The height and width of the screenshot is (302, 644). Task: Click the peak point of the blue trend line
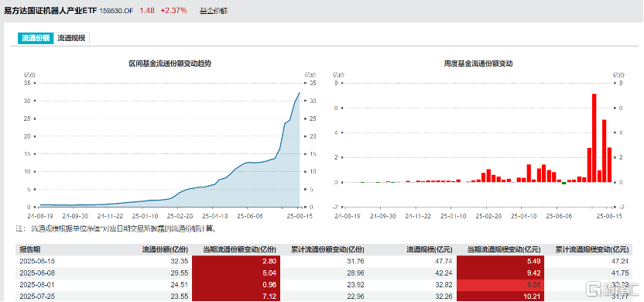[300, 93]
